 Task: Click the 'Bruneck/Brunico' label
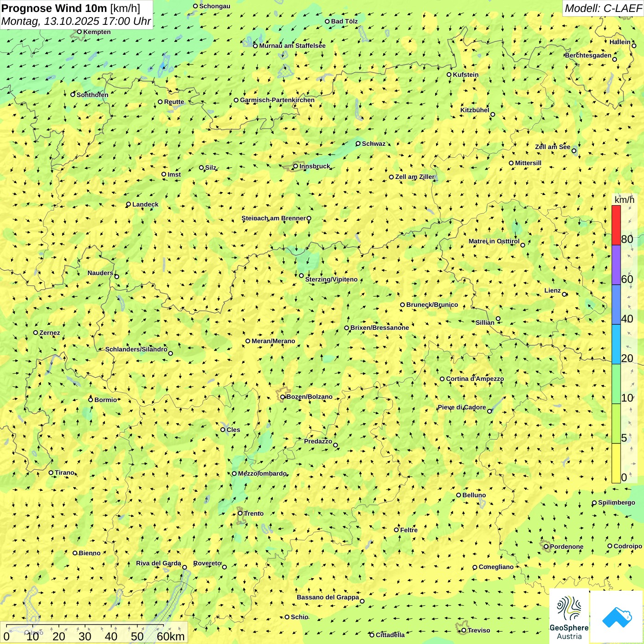[432, 305]
